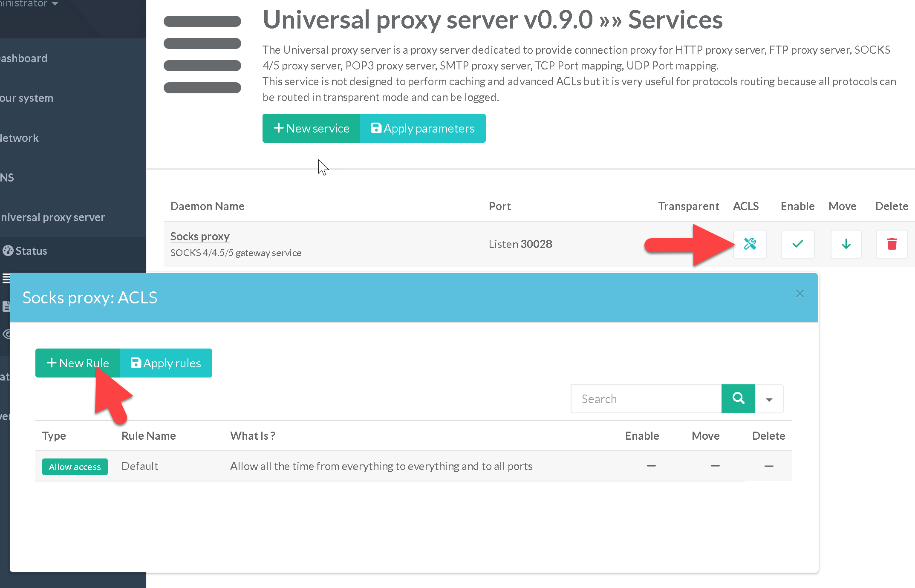Open ACLS tools icon for Socks proxy
Image resolution: width=915 pixels, height=588 pixels.
(750, 244)
